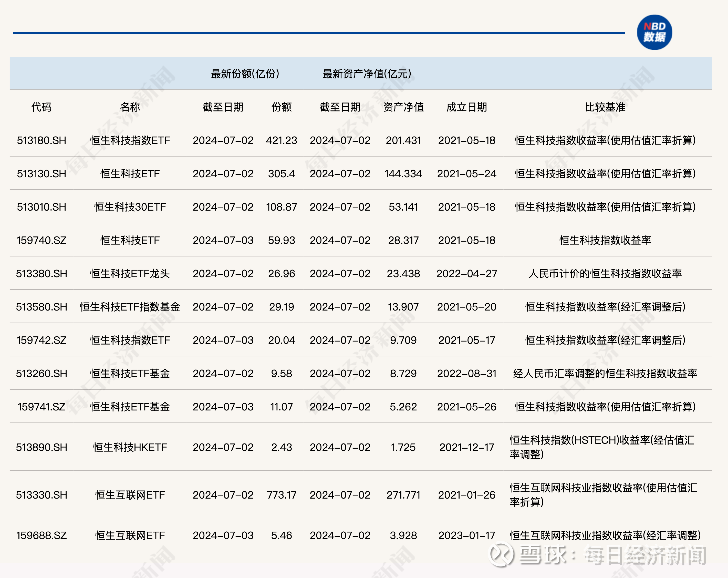This screenshot has width=728, height=578.
Task: Select the 最新份额(亿份) group header
Action: tap(245, 74)
